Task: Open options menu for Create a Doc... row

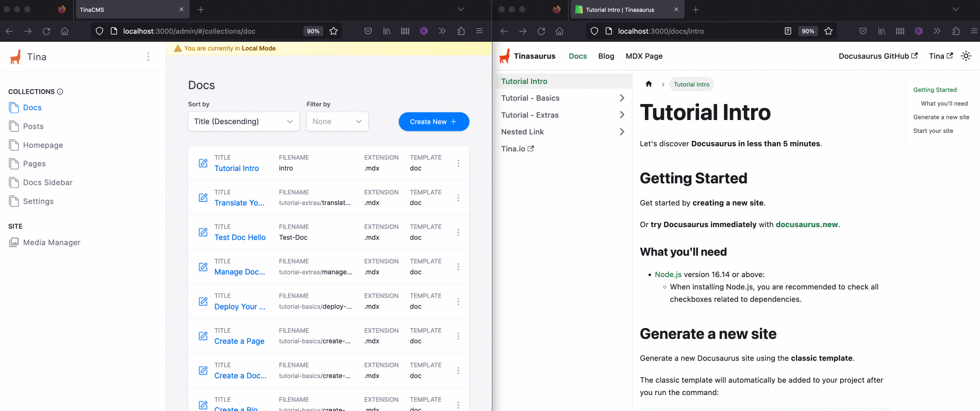Action: point(458,370)
